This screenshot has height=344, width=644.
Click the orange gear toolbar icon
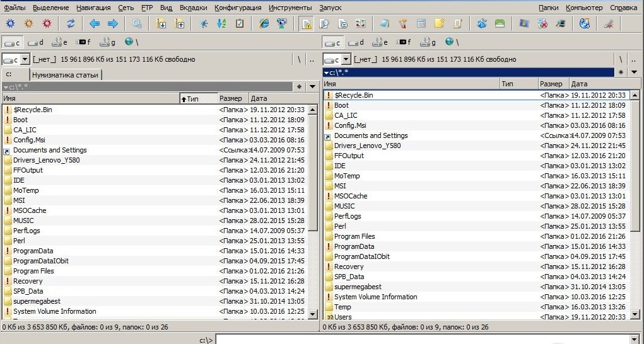(28, 24)
